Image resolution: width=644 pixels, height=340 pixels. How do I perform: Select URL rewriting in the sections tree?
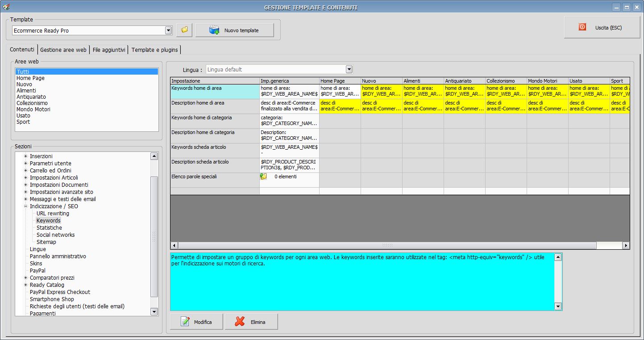click(53, 214)
